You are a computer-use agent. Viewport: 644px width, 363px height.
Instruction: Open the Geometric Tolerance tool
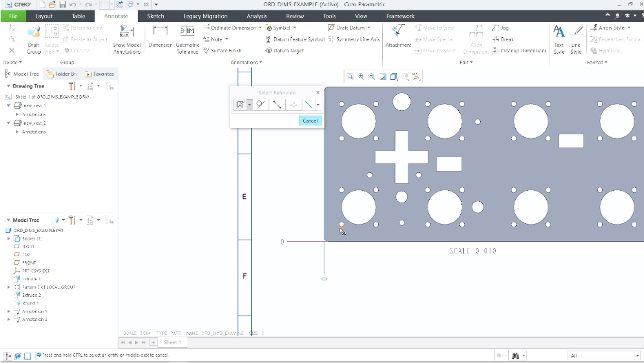tap(187, 32)
